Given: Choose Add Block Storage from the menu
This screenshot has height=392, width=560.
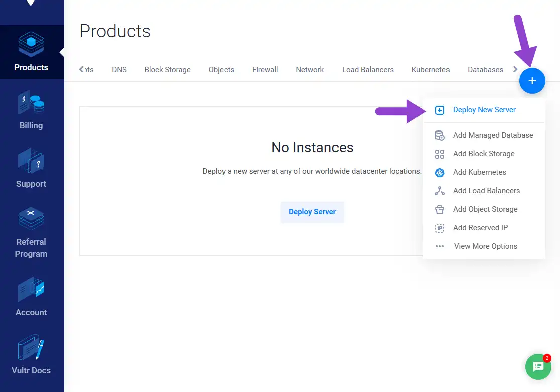Looking at the screenshot, I should [x=484, y=154].
